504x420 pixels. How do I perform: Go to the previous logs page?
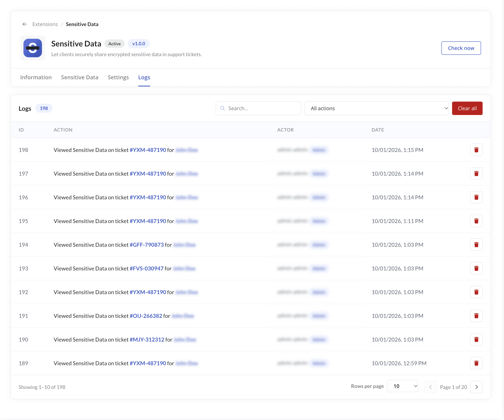[430, 387]
